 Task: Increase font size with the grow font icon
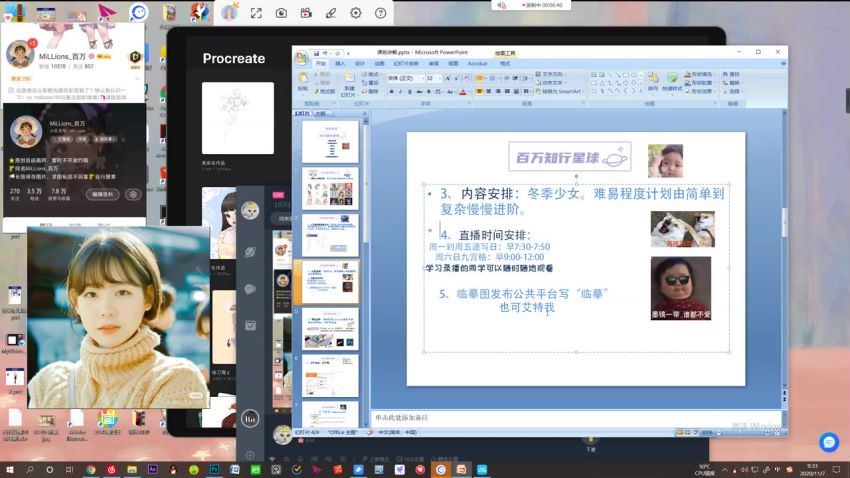coord(448,79)
